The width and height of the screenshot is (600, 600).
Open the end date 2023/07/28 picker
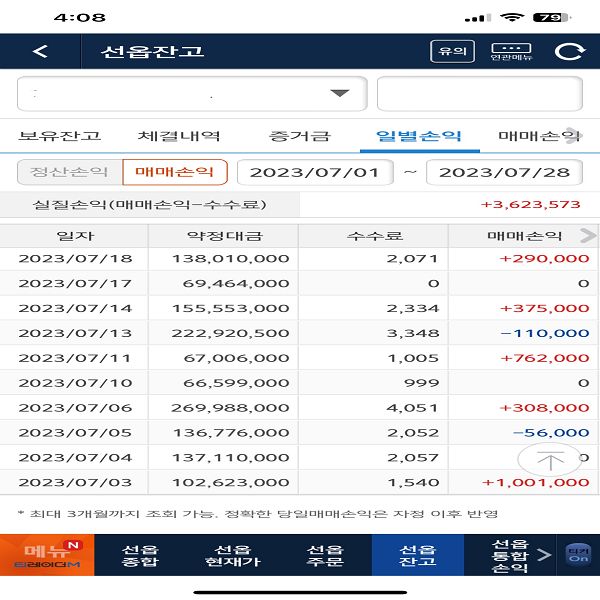click(504, 172)
